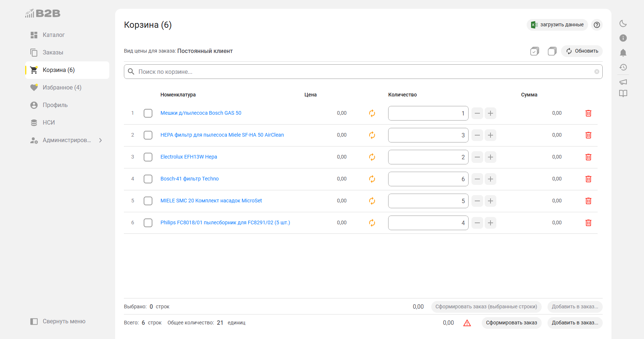Screen dimensions: 644x339
Task: Delete Мешки д/пылесоса Bosch GAS 50 row
Action: 588,113
